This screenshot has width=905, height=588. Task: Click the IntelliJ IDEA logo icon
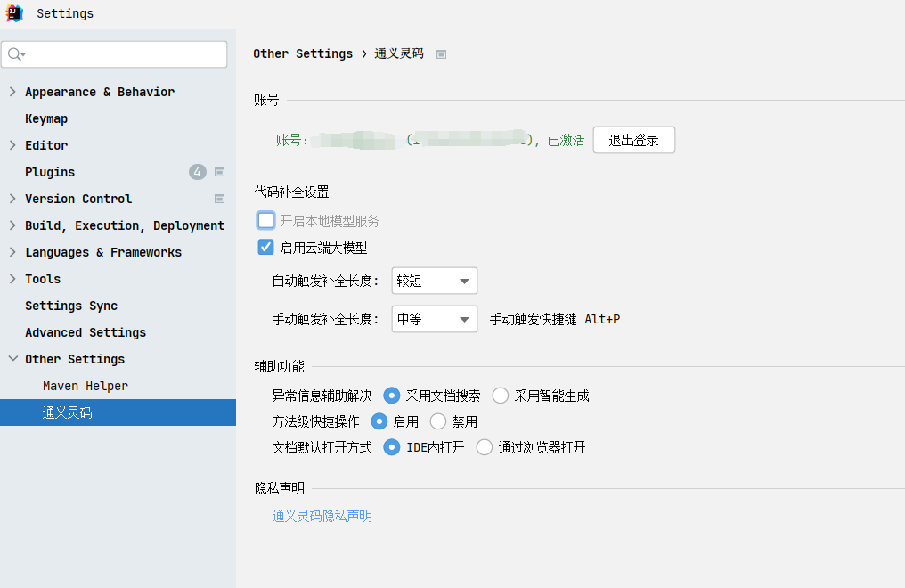14,12
